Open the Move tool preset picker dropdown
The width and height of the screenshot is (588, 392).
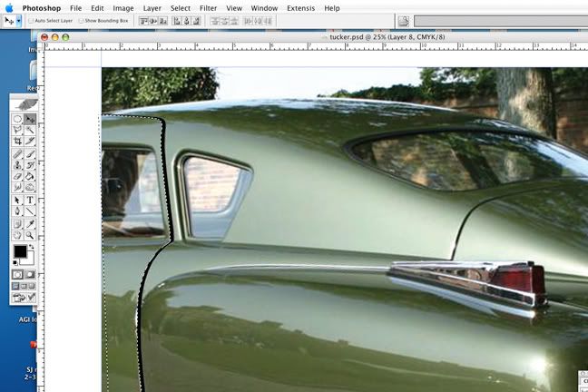click(18, 20)
